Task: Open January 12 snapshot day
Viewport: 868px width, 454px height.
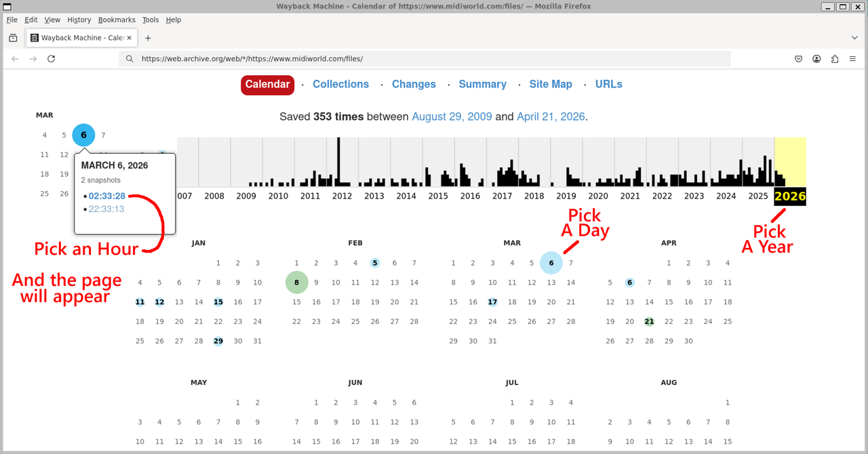Action: (x=159, y=302)
